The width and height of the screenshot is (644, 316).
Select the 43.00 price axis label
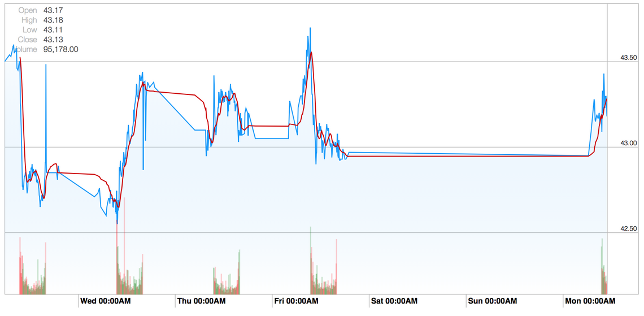click(628, 144)
